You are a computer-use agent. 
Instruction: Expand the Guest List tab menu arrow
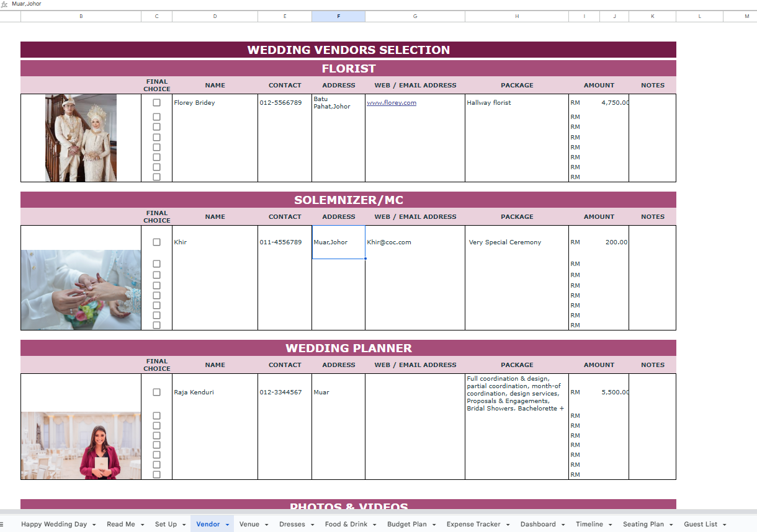pos(724,525)
